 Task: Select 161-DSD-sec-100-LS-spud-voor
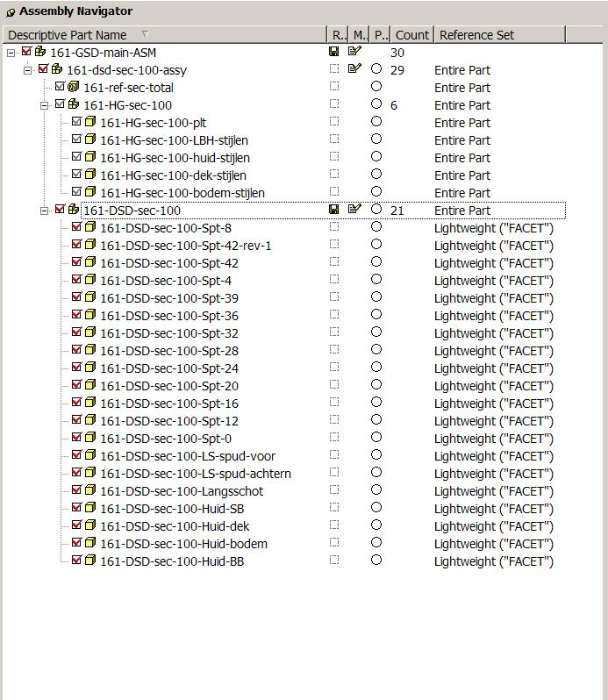pyautogui.click(x=188, y=456)
